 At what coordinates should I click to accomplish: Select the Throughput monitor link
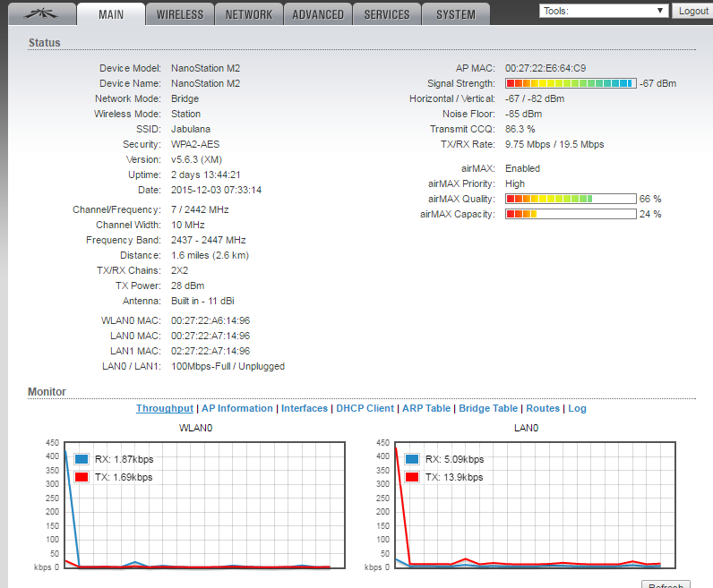(x=165, y=408)
